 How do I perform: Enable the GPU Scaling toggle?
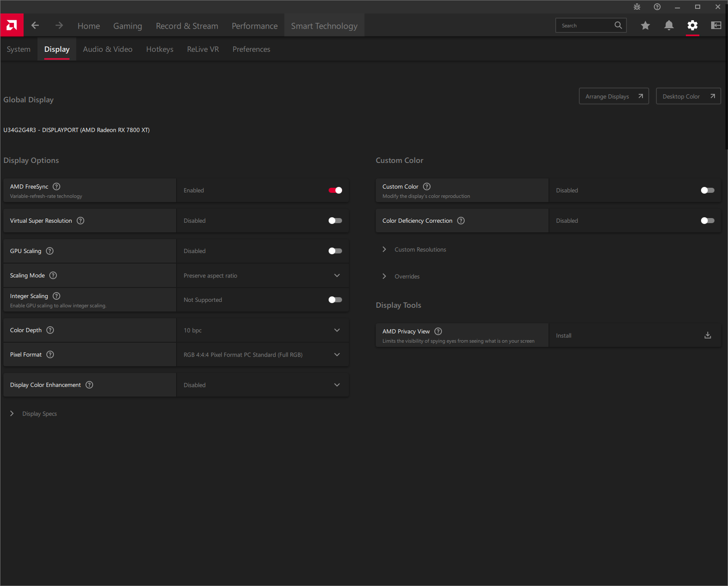point(335,251)
